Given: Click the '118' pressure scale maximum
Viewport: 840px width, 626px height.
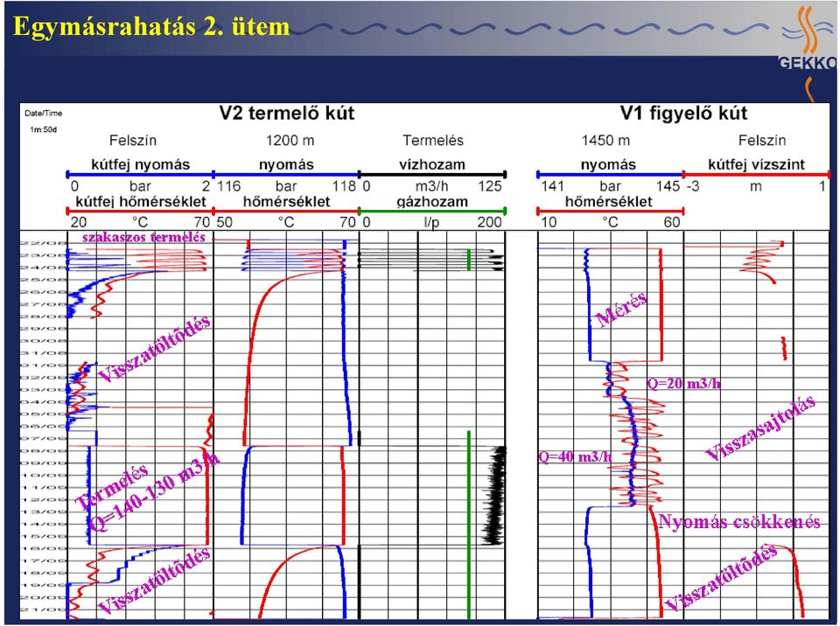Looking at the screenshot, I should pos(344,186).
